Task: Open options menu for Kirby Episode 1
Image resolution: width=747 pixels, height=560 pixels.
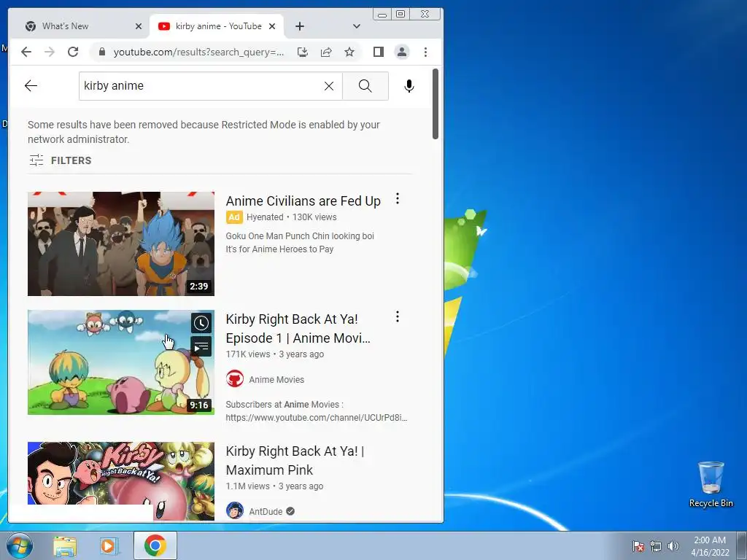Action: (x=398, y=316)
